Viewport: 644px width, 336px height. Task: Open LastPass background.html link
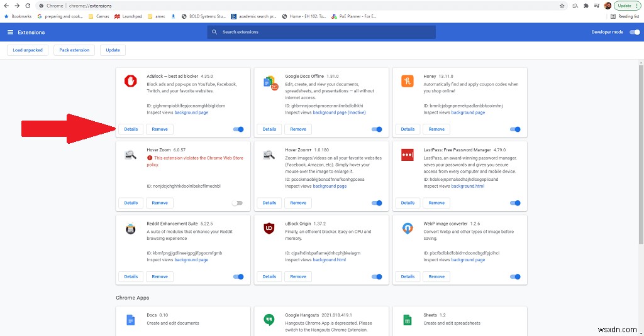click(468, 187)
